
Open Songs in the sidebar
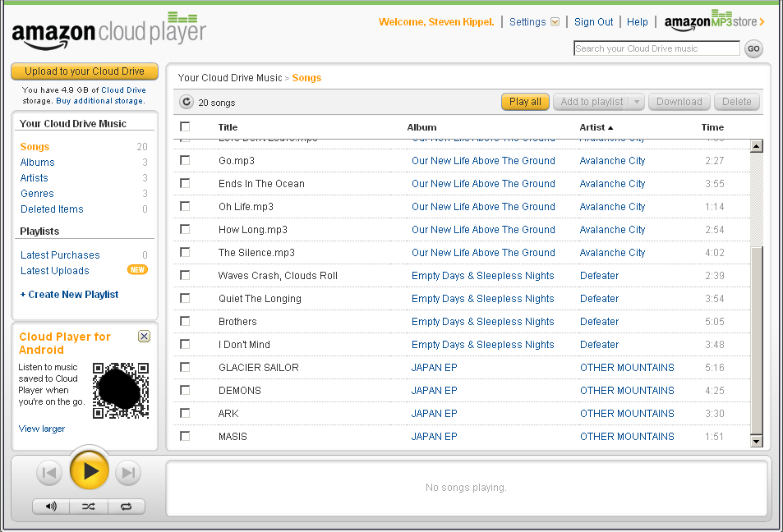35,146
